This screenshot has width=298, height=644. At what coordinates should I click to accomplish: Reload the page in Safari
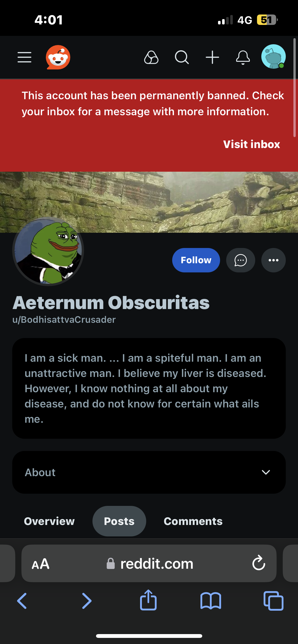(259, 563)
